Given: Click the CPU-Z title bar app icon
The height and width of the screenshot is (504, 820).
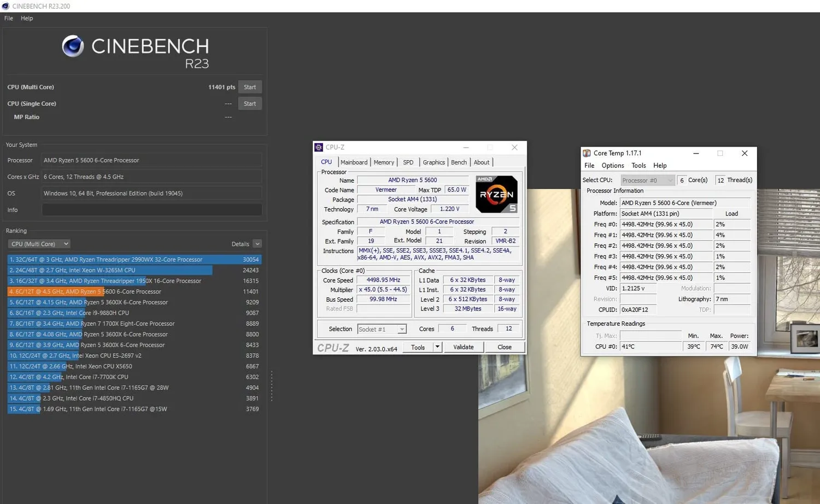Looking at the screenshot, I should point(319,147).
